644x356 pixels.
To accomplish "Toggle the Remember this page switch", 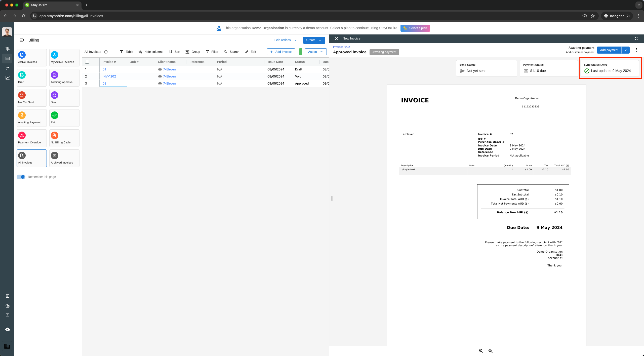I will click(x=21, y=177).
